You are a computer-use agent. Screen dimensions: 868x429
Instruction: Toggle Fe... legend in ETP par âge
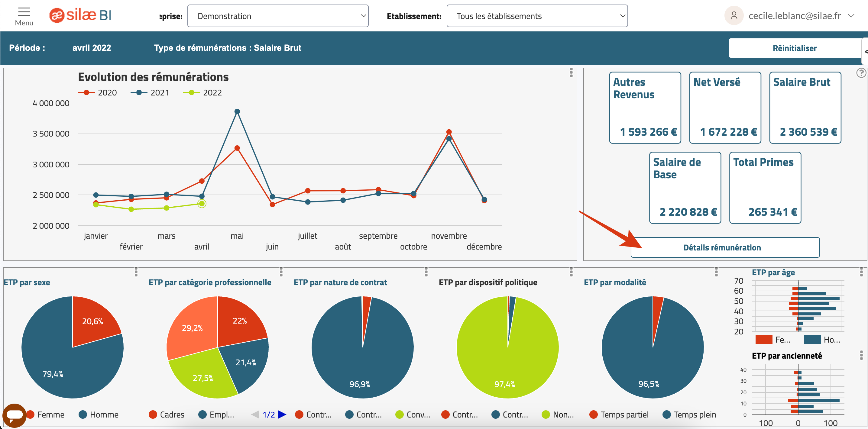[x=772, y=340]
